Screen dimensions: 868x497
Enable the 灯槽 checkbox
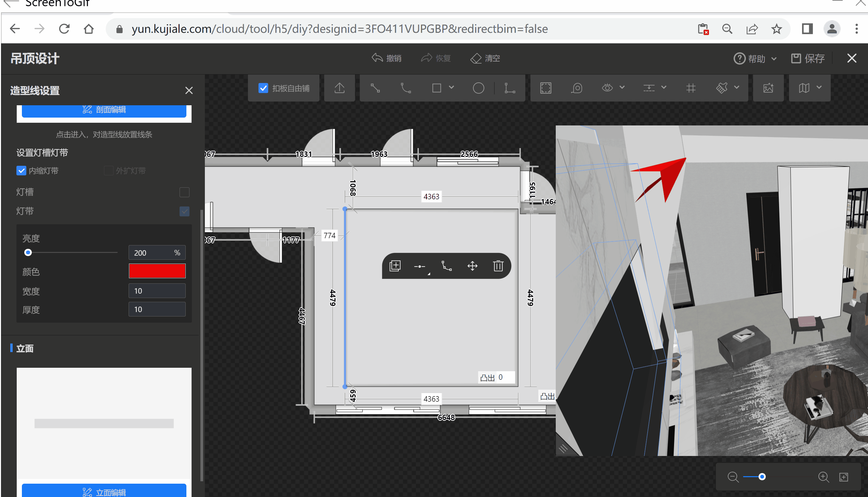(184, 192)
